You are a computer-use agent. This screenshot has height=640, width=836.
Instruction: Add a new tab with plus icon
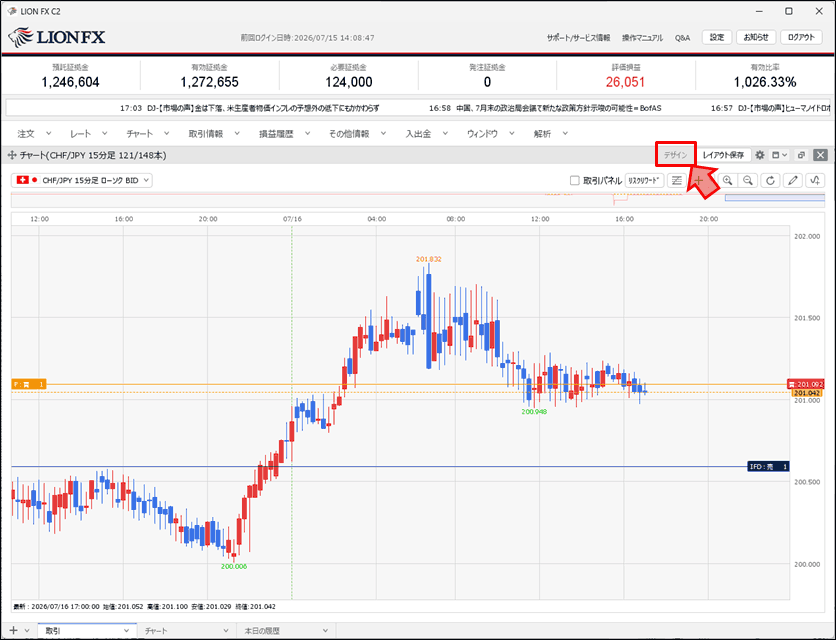(13, 630)
